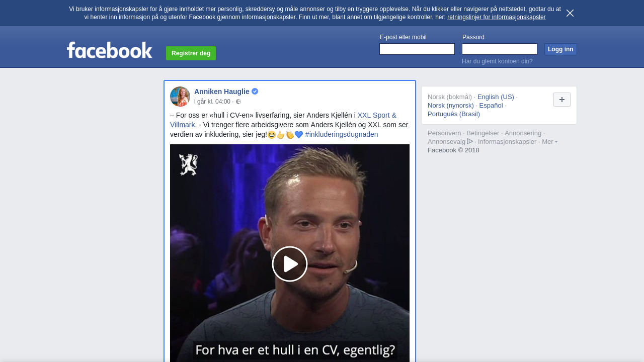Click the Personvern footer link
The width and height of the screenshot is (644, 362).
(444, 133)
